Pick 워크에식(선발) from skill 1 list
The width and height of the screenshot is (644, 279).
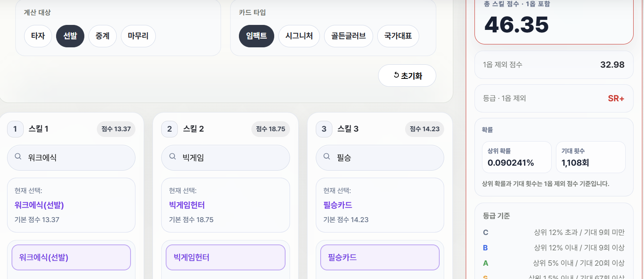point(71,257)
